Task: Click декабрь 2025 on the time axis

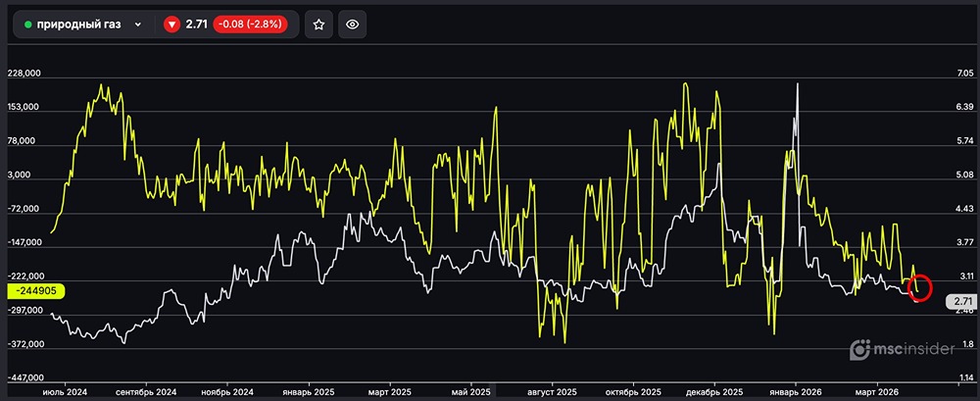Action: click(713, 391)
